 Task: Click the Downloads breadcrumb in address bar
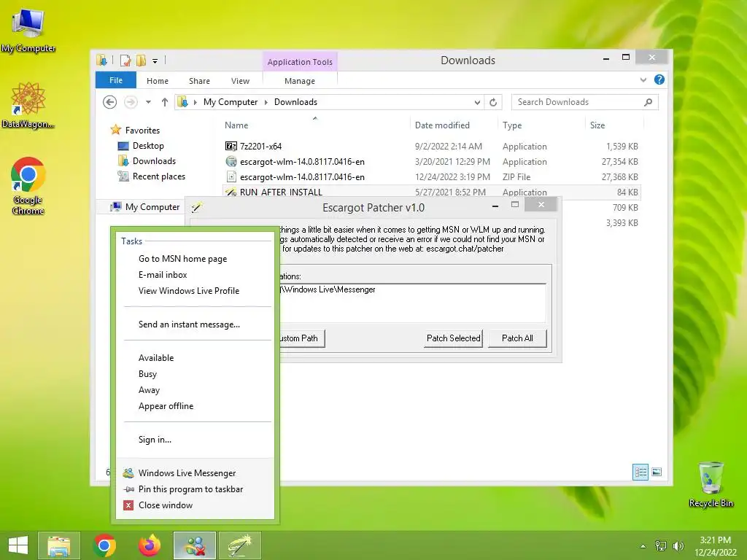pos(295,102)
